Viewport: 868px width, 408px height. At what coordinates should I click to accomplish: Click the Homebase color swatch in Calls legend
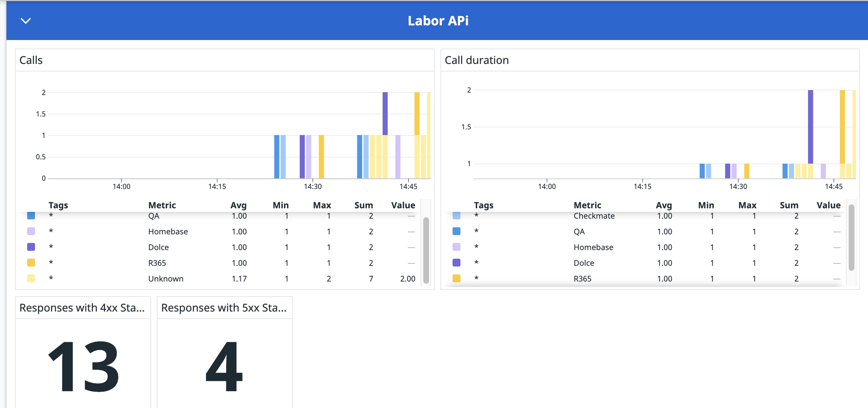pos(31,231)
